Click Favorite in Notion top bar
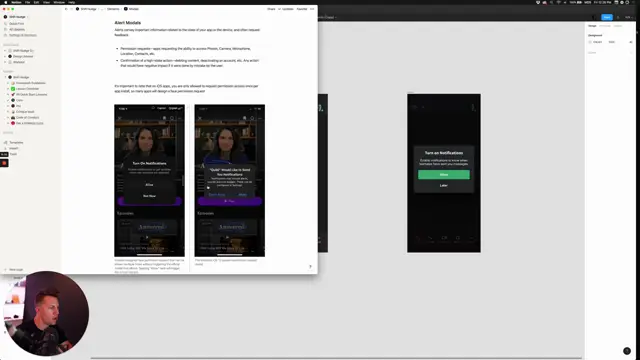This screenshot has height=360, width=640. pos(302,9)
